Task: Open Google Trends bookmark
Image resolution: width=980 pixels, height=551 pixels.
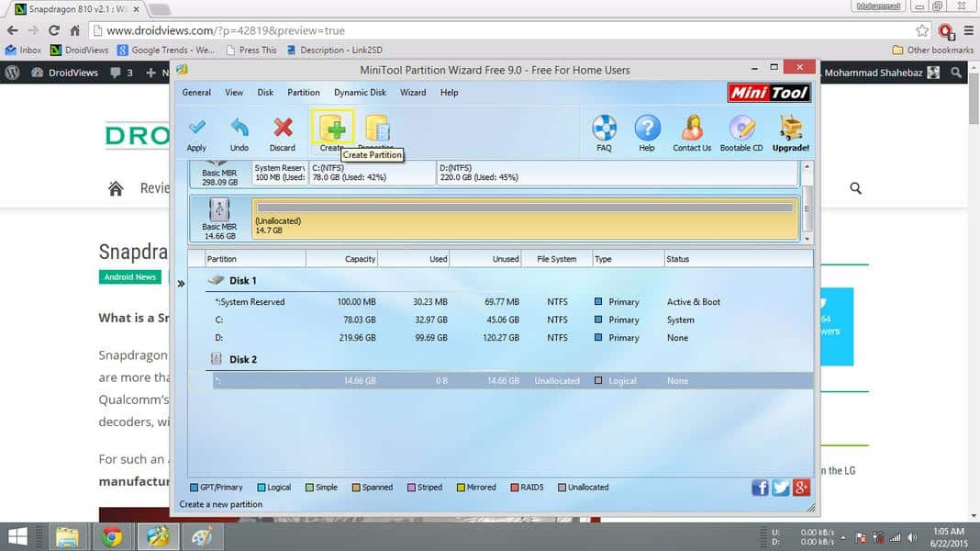Action: (165, 50)
